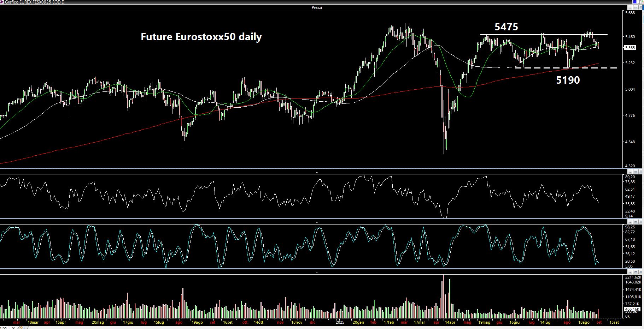Click the 19ago date label
The height and width of the screenshot is (329, 644).
tap(197, 322)
